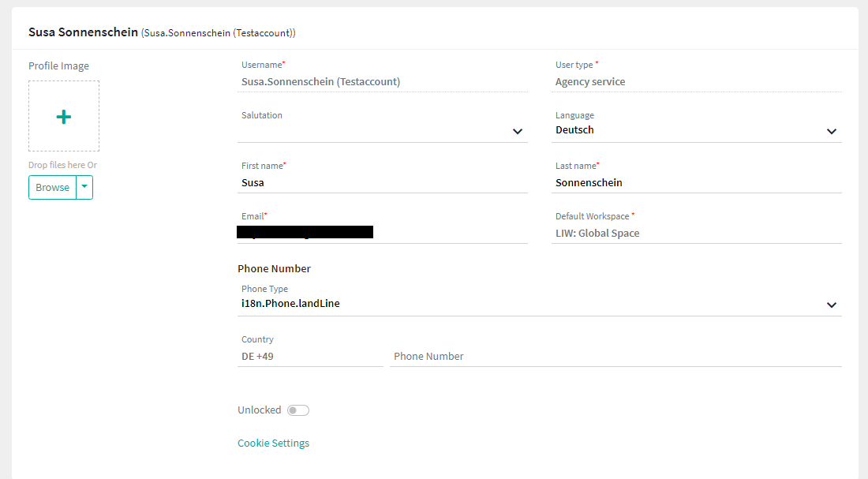Image resolution: width=868 pixels, height=479 pixels.
Task: Open the arrow menu beside Browse
Action: pos(84,188)
